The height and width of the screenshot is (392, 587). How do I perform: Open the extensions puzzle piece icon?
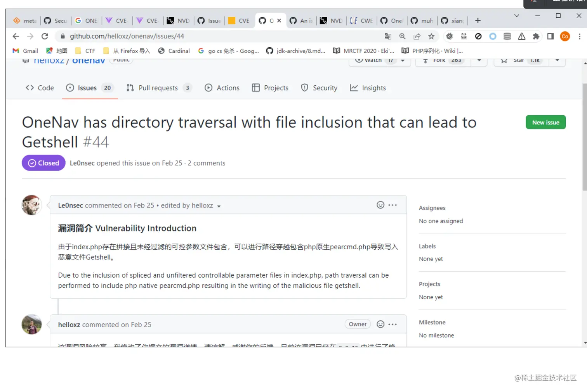(536, 36)
